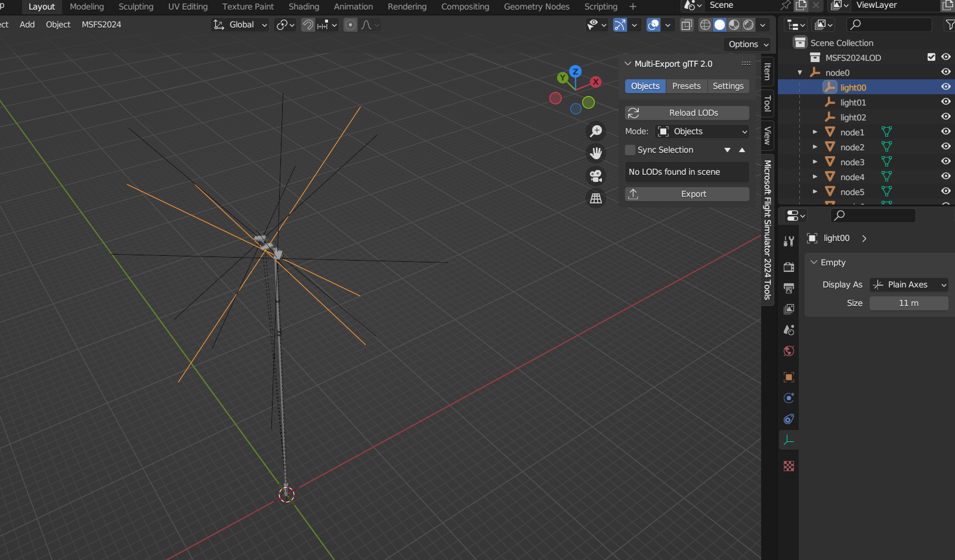Open Object Data properties tab (axes icon)

tap(789, 441)
